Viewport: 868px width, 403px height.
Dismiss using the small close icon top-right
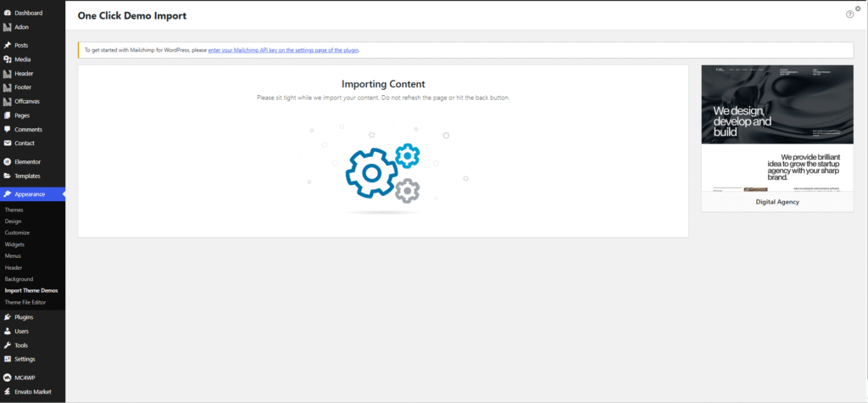858,8
